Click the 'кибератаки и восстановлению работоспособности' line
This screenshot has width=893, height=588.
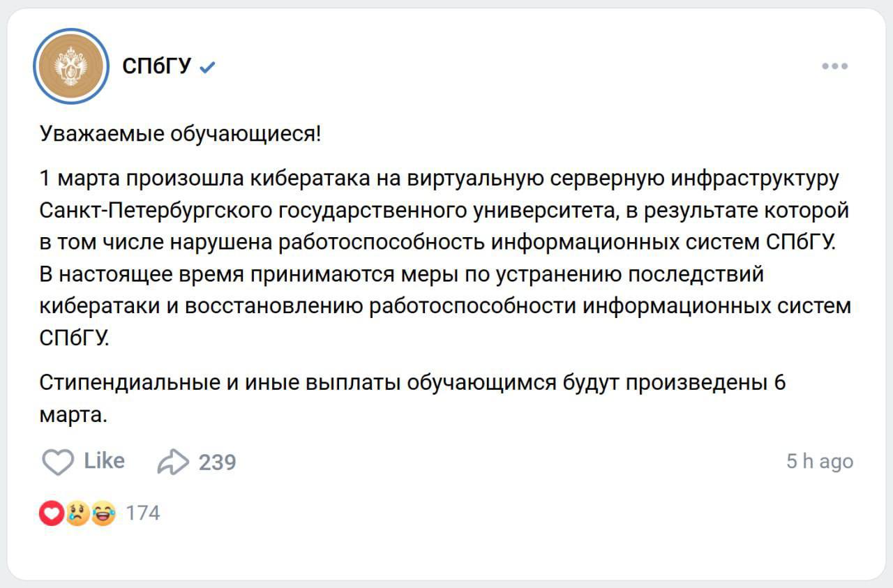445,307
